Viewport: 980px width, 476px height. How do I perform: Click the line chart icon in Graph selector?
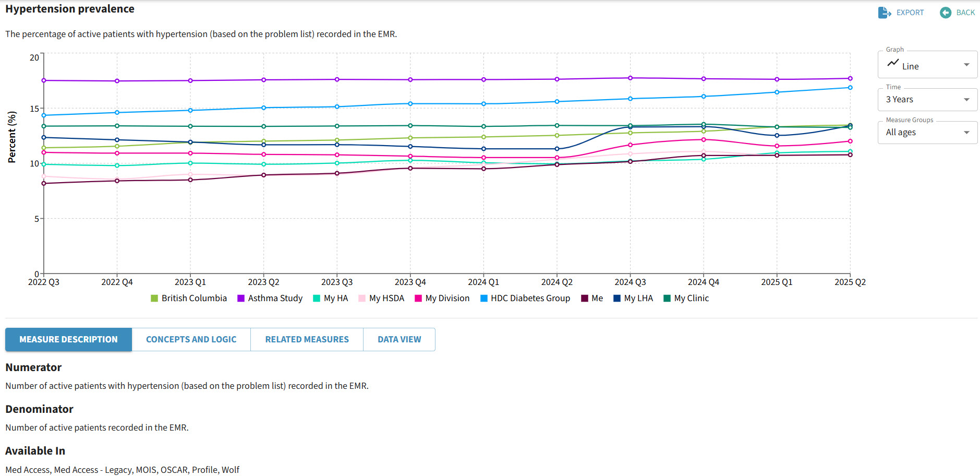pyautogui.click(x=893, y=63)
